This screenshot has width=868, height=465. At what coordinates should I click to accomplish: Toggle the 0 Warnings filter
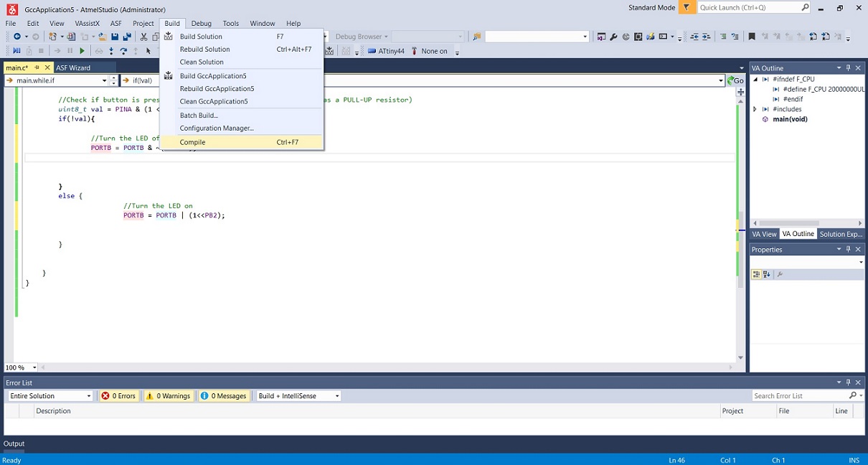[168, 396]
